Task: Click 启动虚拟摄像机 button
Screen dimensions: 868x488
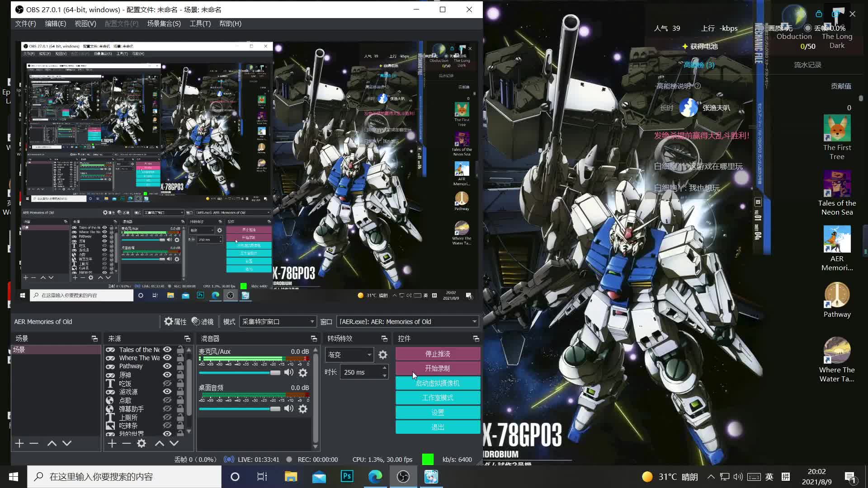Action: (438, 383)
